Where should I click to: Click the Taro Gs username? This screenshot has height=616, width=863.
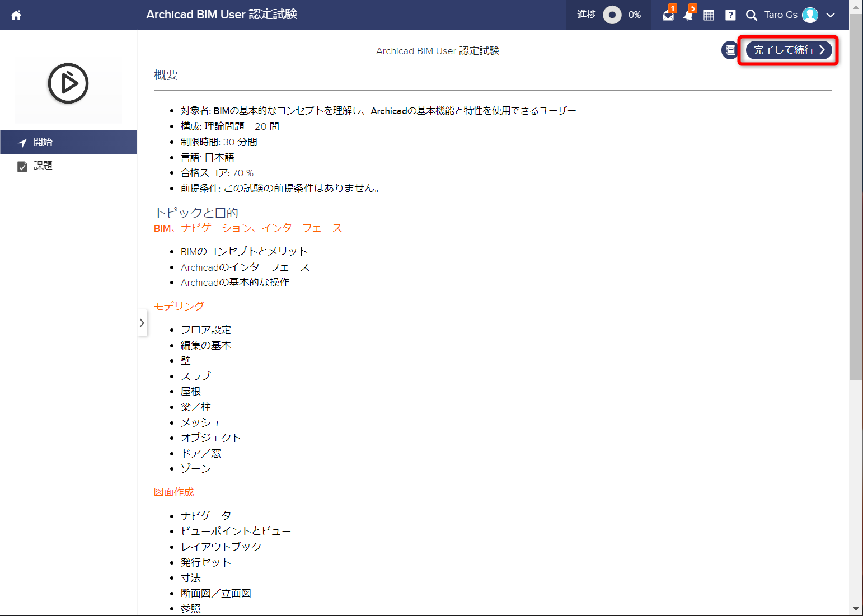781,15
